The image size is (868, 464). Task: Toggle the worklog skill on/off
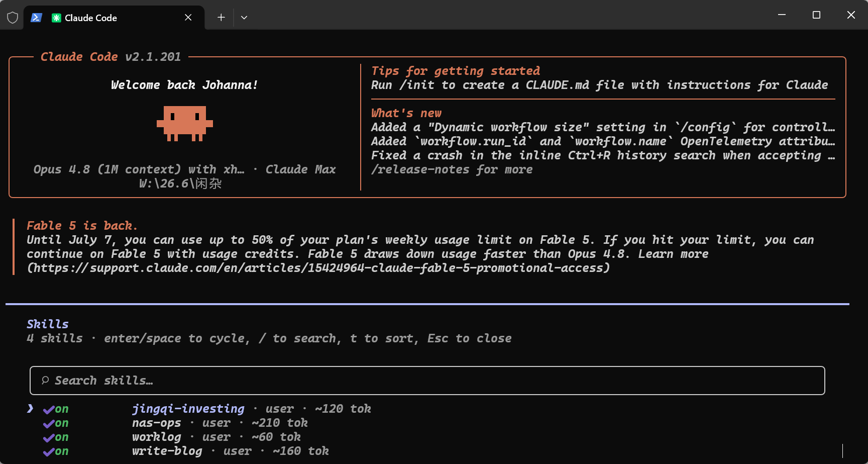pos(56,437)
